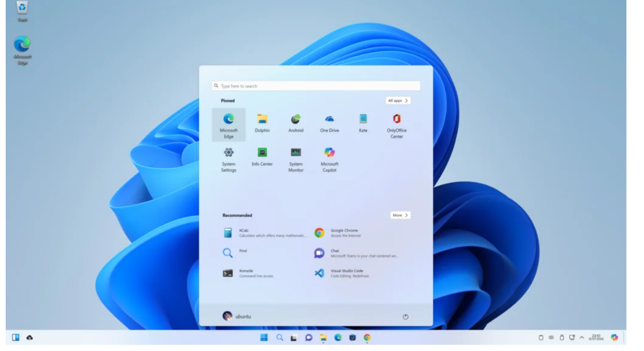
Task: Open the purple Chat icon on the taskbar
Action: tap(309, 338)
